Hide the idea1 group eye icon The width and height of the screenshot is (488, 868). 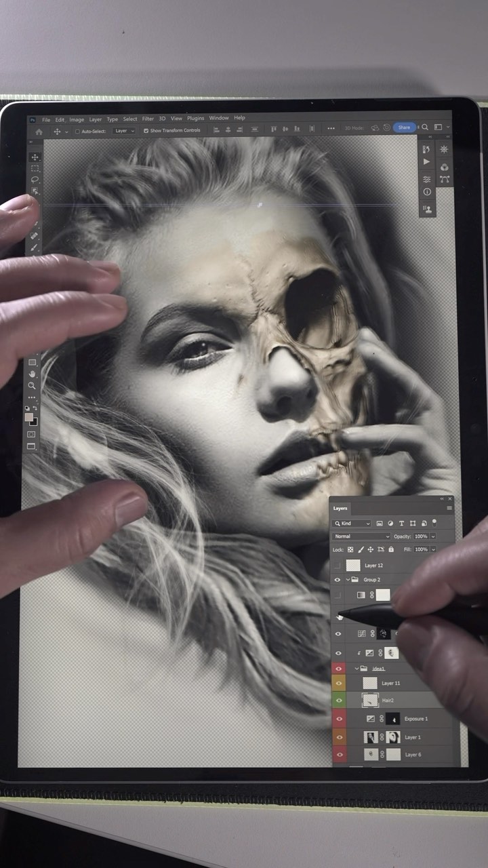coord(339,668)
